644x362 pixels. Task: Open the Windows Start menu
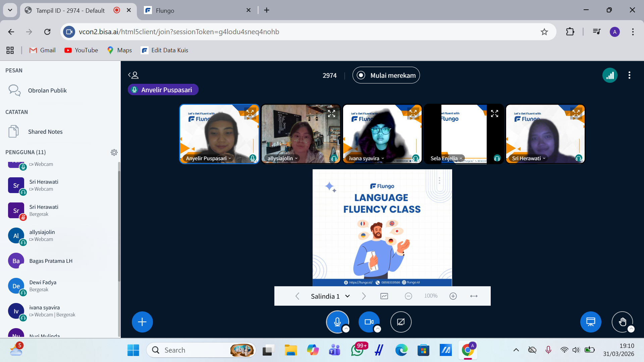[x=133, y=350]
